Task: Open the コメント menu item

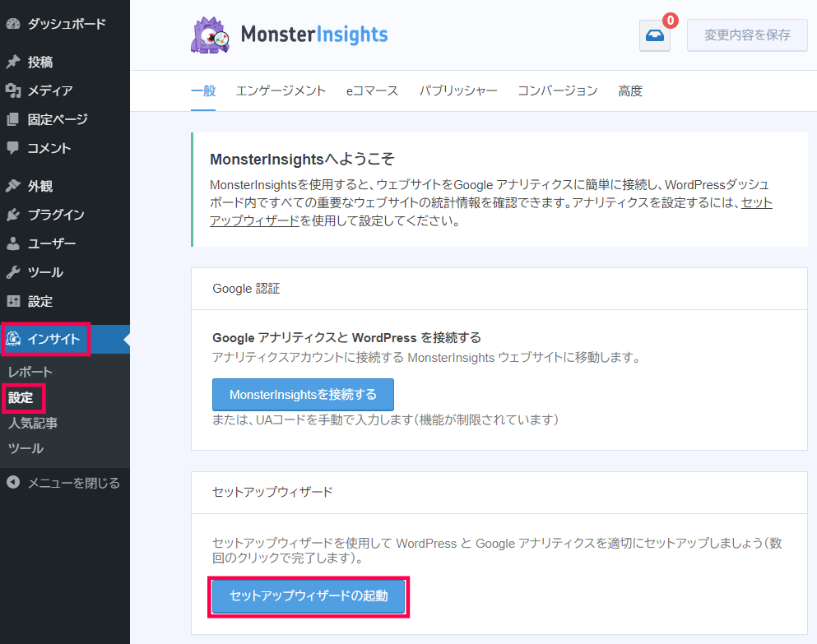Action: (49, 148)
